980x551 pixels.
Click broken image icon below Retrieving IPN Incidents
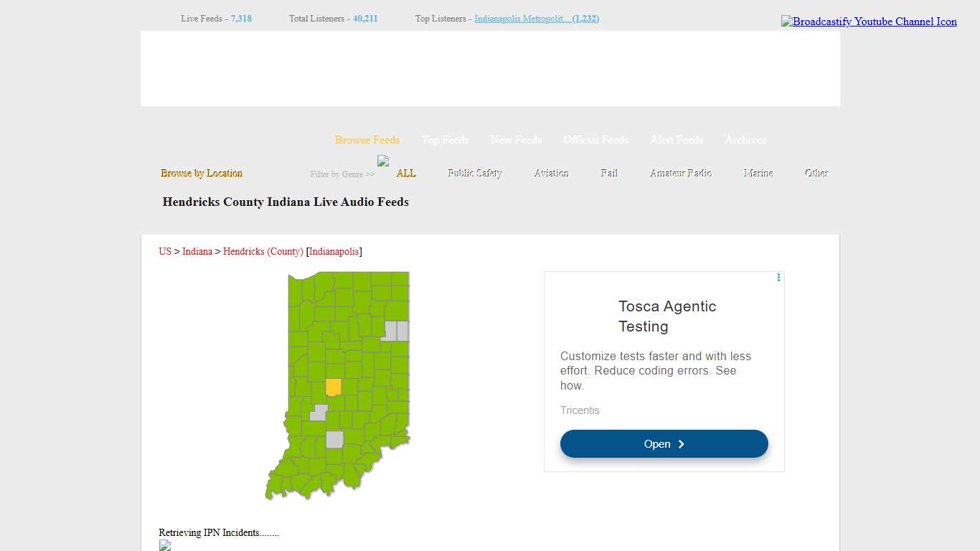point(164,545)
